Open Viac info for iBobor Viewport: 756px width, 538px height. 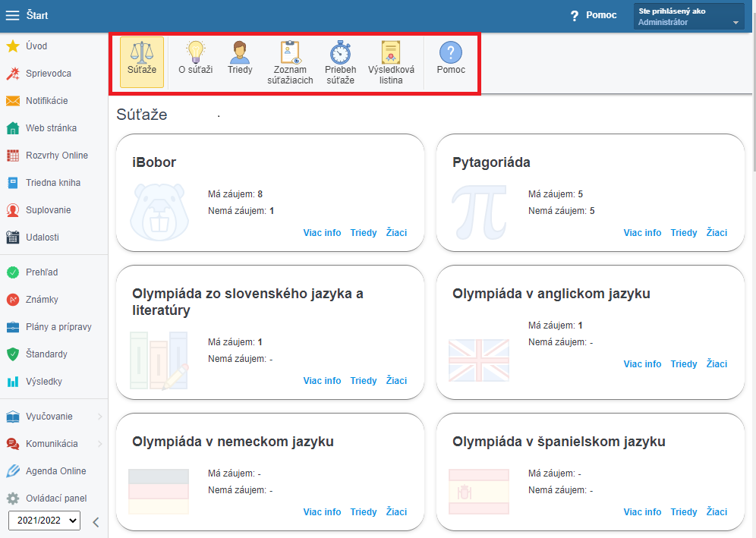pos(322,233)
